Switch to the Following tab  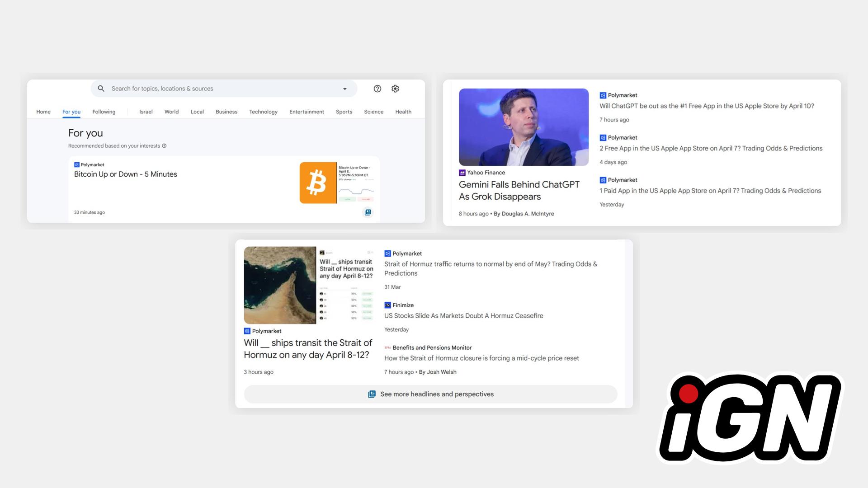[x=104, y=112]
